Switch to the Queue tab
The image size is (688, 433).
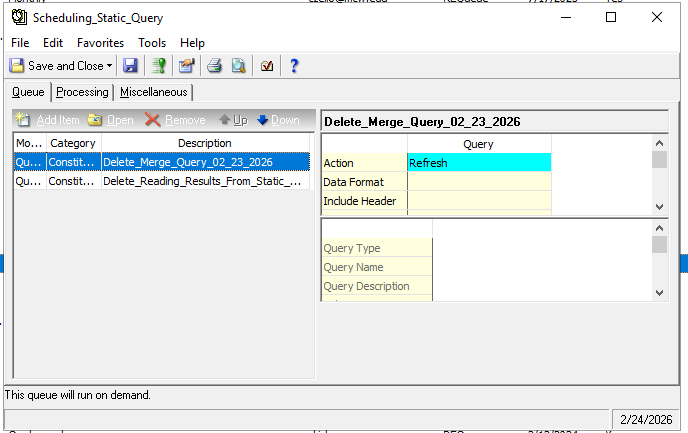(x=28, y=92)
